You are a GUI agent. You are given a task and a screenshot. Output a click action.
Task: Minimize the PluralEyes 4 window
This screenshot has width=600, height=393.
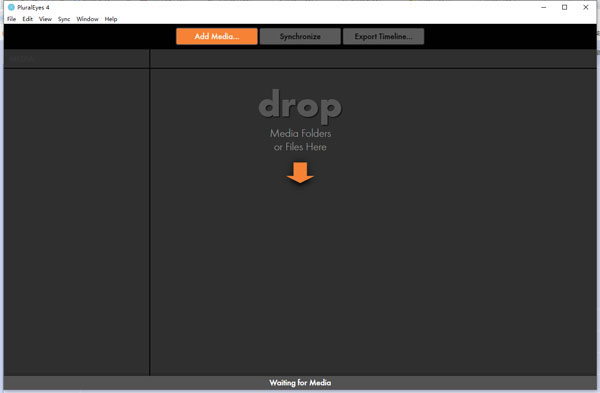coord(543,7)
